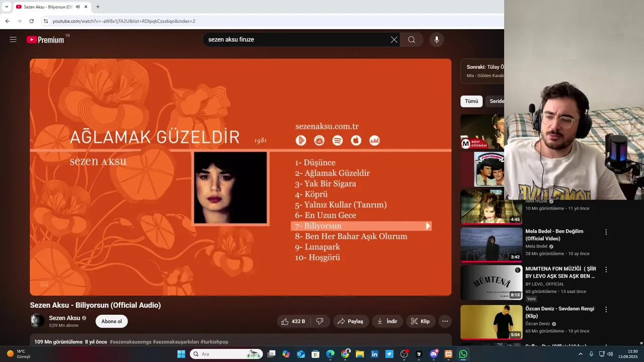This screenshot has width=644, height=362.
Task: Open WhatsApp from the taskbar
Action: (463, 354)
